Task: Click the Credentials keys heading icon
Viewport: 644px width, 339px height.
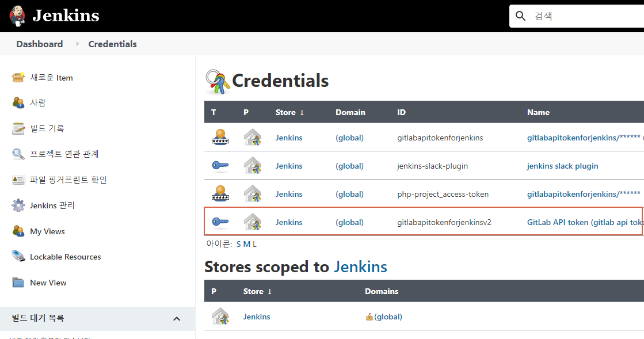Action: click(x=218, y=82)
